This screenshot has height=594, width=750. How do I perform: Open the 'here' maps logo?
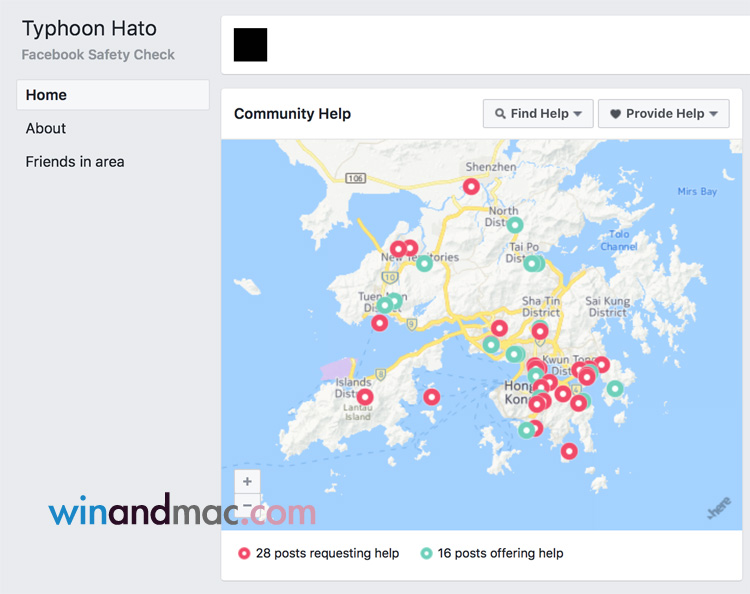point(719,509)
